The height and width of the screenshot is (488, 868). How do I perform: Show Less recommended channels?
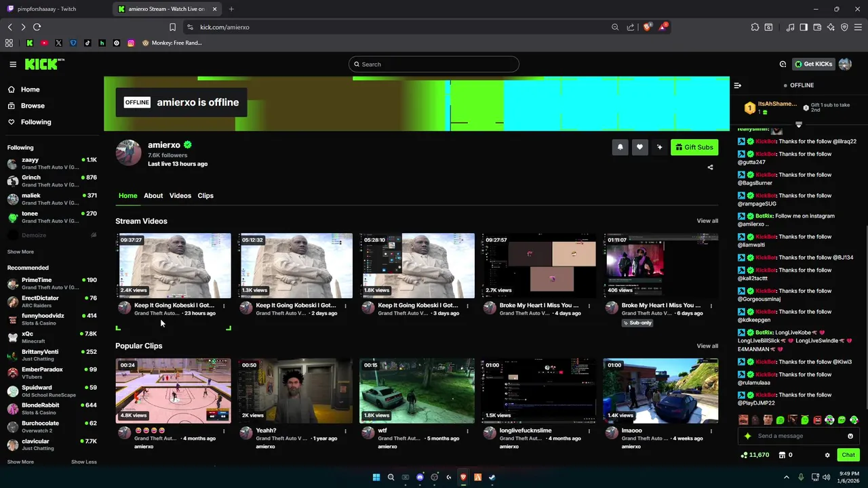[x=84, y=462]
